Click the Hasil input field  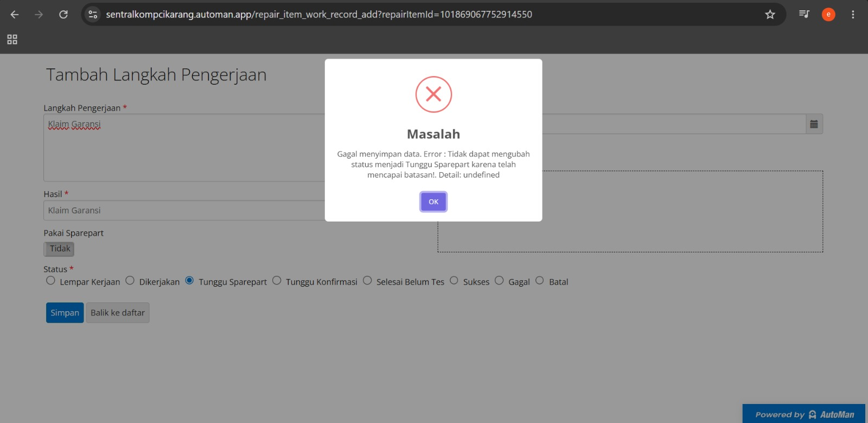coord(184,211)
